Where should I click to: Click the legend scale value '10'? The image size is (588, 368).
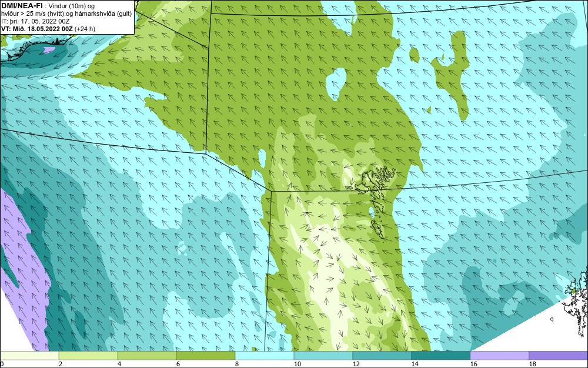pos(298,364)
